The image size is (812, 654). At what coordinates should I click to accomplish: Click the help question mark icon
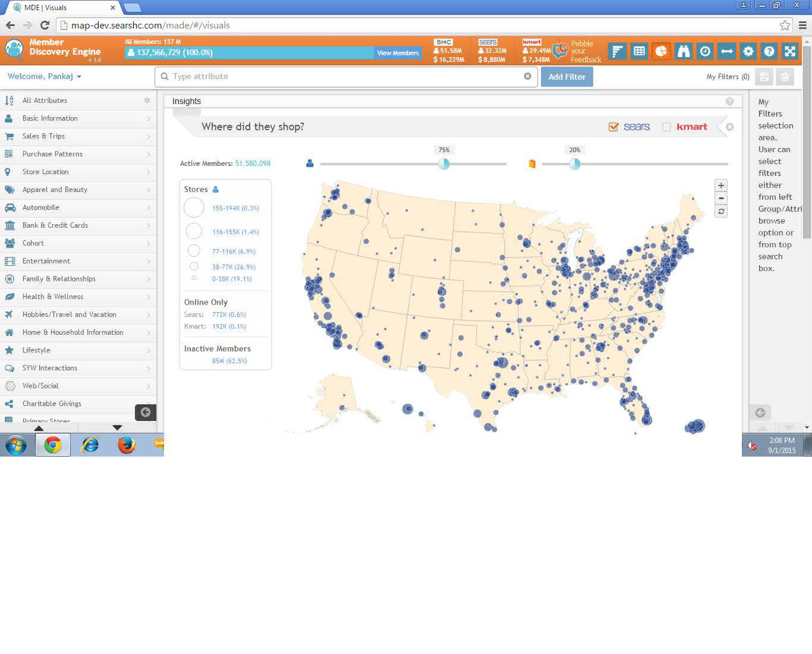769,52
